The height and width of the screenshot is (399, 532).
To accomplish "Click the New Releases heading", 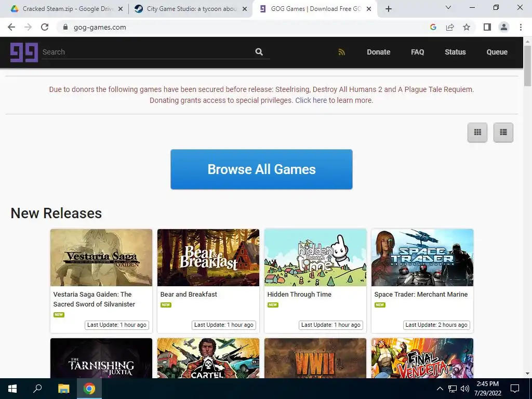I will [56, 213].
